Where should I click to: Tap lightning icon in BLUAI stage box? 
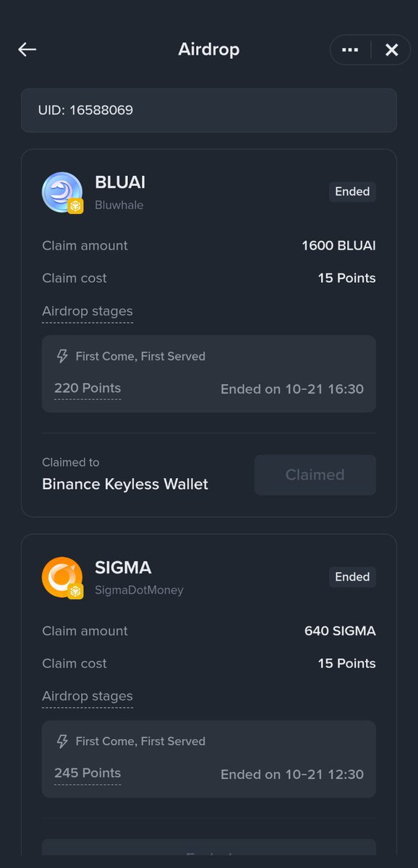(x=63, y=356)
